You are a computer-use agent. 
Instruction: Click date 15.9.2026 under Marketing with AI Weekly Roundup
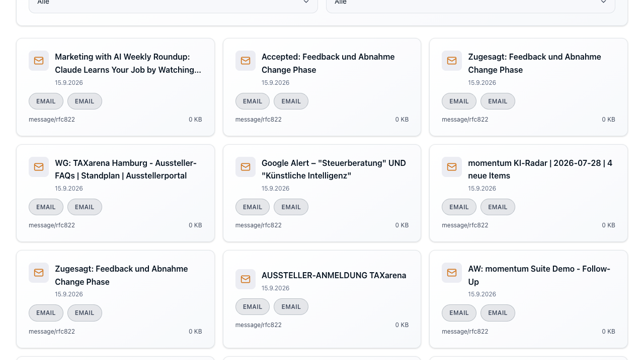pyautogui.click(x=69, y=82)
